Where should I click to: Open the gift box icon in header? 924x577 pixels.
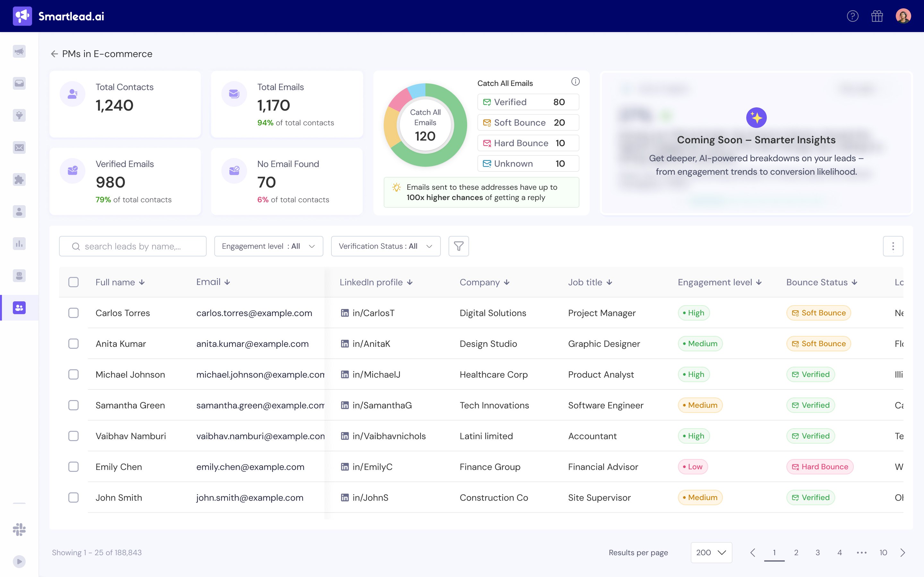(877, 16)
